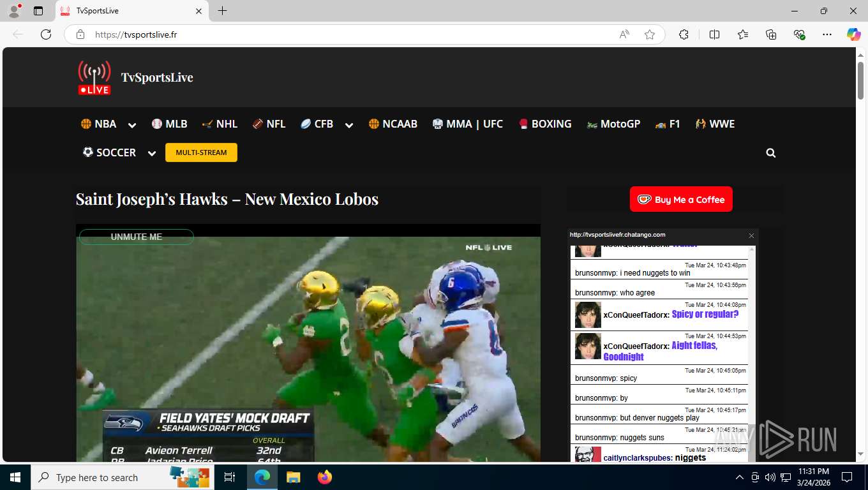868x490 pixels.
Task: Click UNMUTE ME on the video
Action: pos(137,237)
